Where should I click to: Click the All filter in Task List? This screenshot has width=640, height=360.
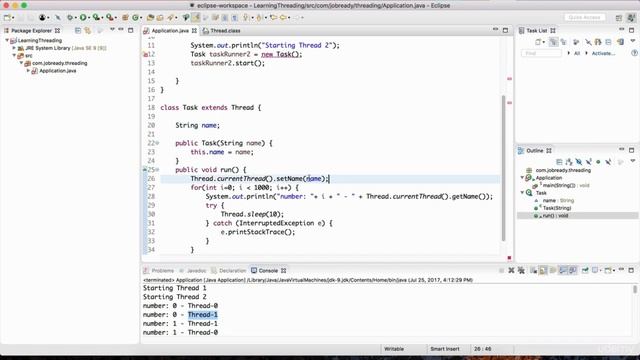577,53
